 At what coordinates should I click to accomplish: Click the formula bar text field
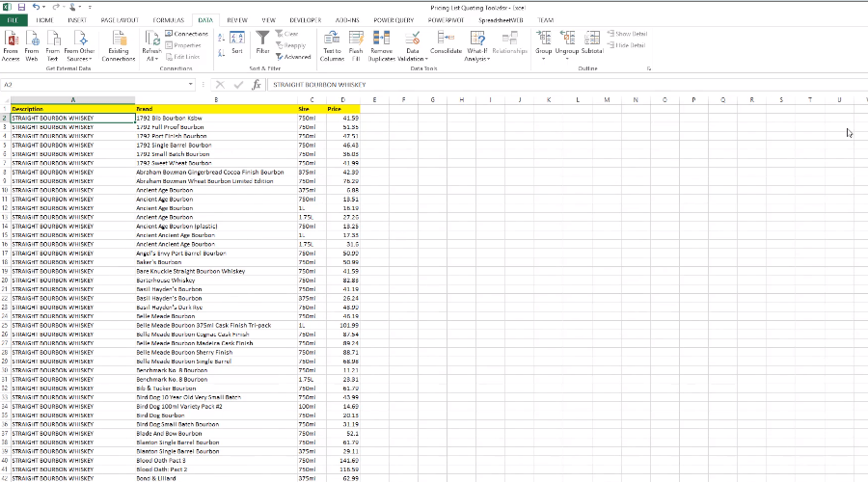567,85
